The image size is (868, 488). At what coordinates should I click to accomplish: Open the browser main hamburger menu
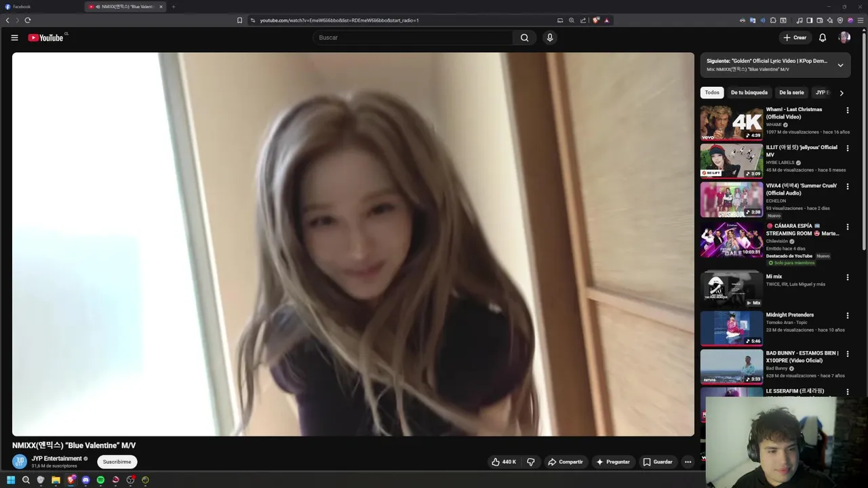coord(861,20)
